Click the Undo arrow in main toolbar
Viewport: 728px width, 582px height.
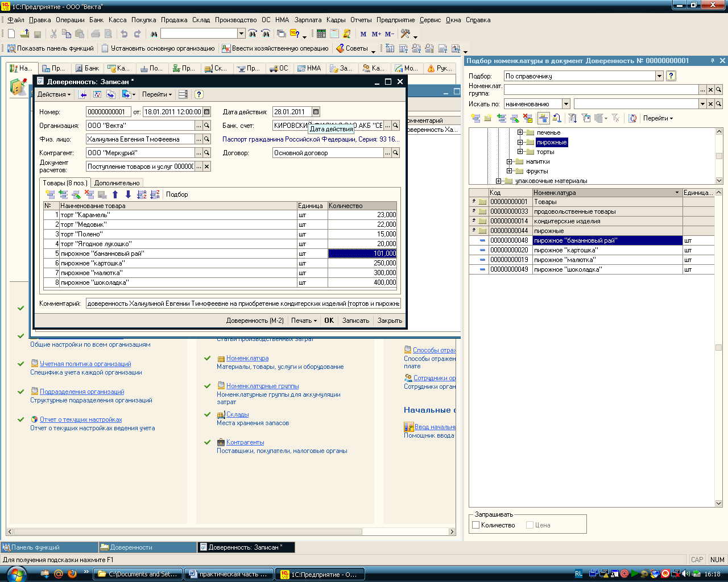pos(124,34)
